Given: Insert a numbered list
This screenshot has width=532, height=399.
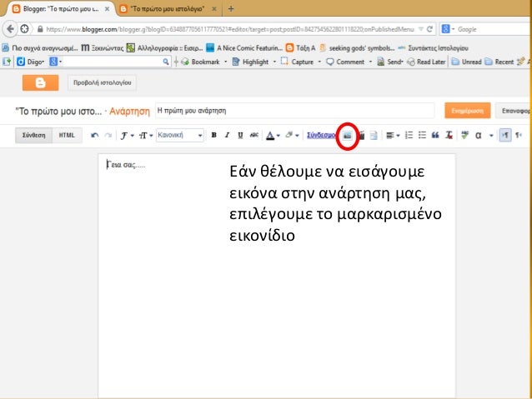Looking at the screenshot, I should click(x=409, y=135).
